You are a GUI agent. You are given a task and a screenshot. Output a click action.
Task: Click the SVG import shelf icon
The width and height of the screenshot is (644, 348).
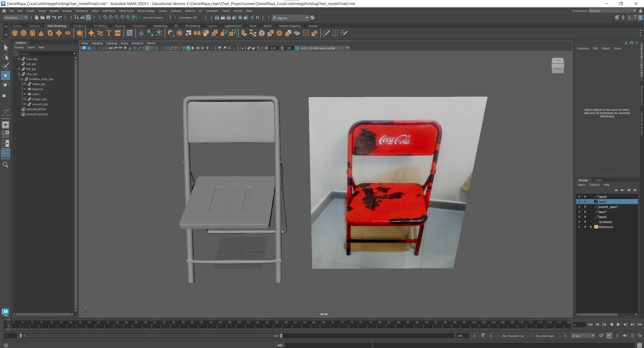[118, 33]
